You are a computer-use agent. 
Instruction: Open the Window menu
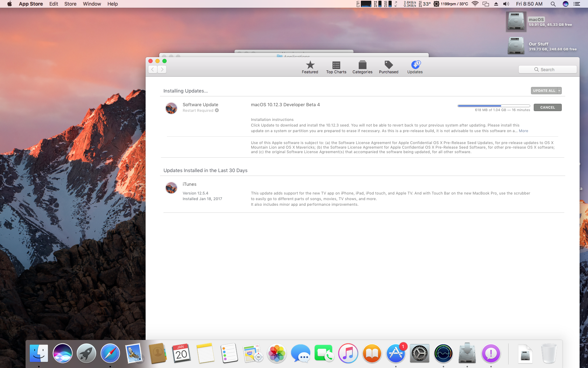[92, 4]
